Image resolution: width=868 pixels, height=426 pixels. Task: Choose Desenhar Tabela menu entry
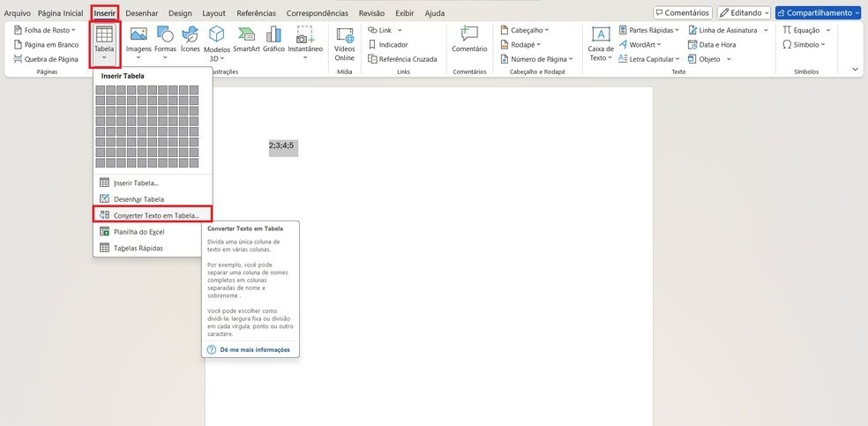pos(153,199)
